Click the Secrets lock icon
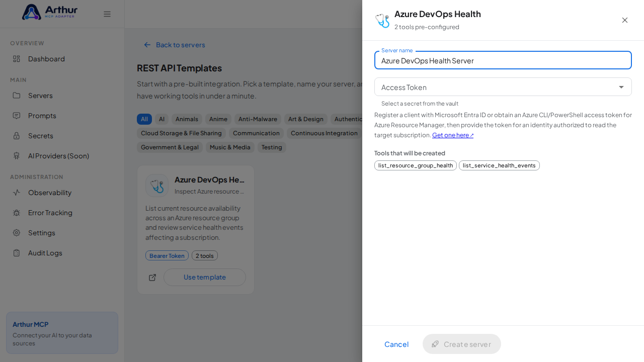Image resolution: width=644 pixels, height=362 pixels. pyautogui.click(x=17, y=136)
